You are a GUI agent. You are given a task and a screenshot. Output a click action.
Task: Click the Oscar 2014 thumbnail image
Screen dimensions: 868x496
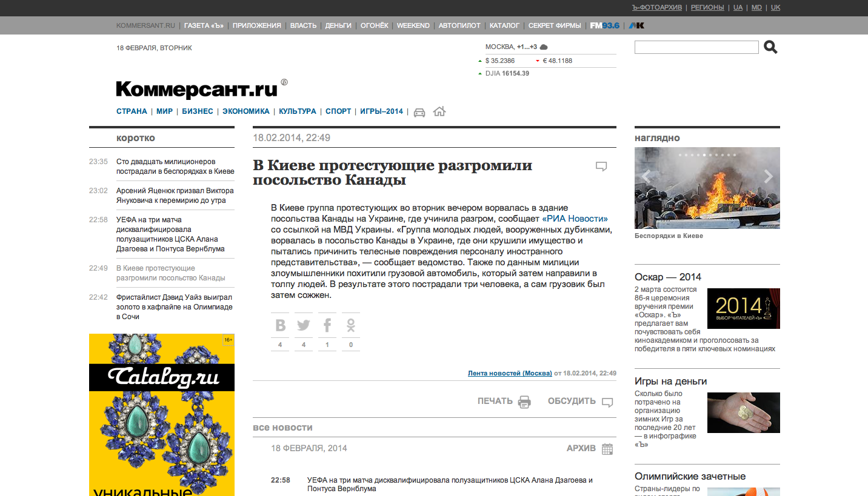point(744,308)
